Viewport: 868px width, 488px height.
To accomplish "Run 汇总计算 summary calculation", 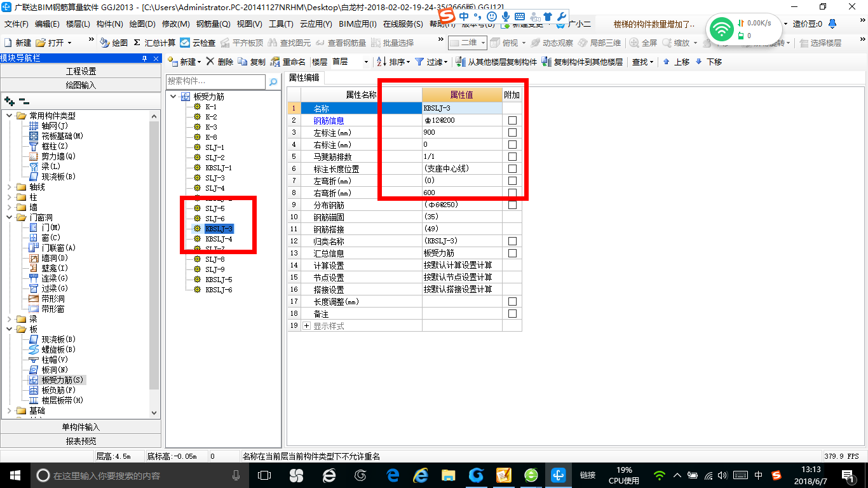I will (x=154, y=43).
